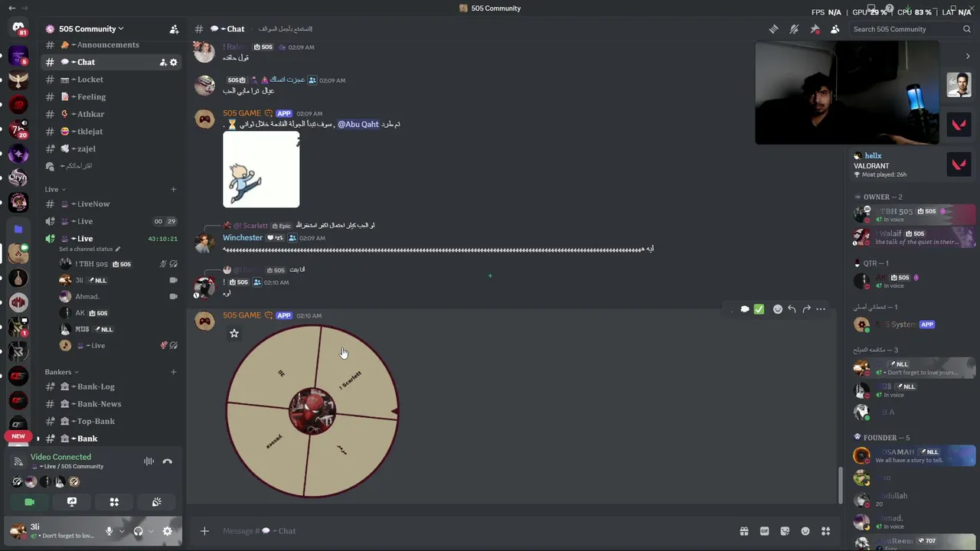980x551 pixels.
Task: Open the tklejat channel
Action: click(111, 132)
